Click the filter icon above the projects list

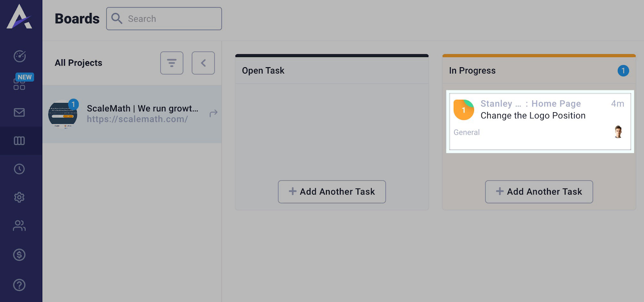[172, 63]
